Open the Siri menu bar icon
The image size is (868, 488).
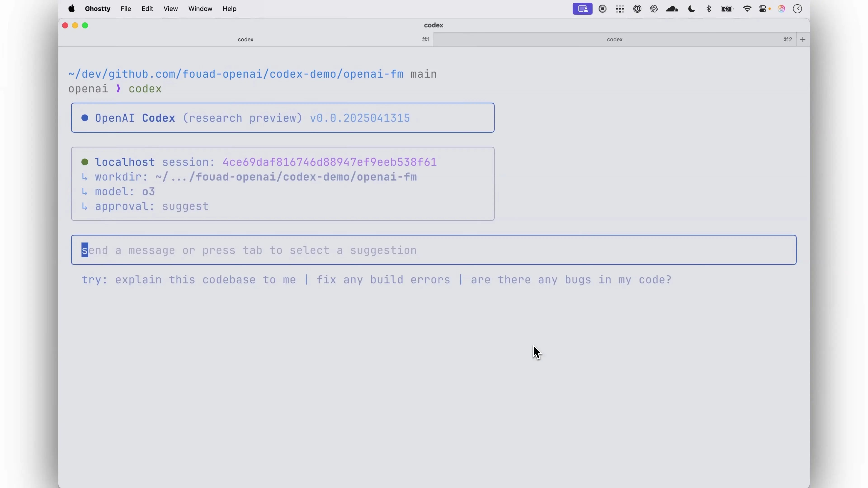pos(781,9)
